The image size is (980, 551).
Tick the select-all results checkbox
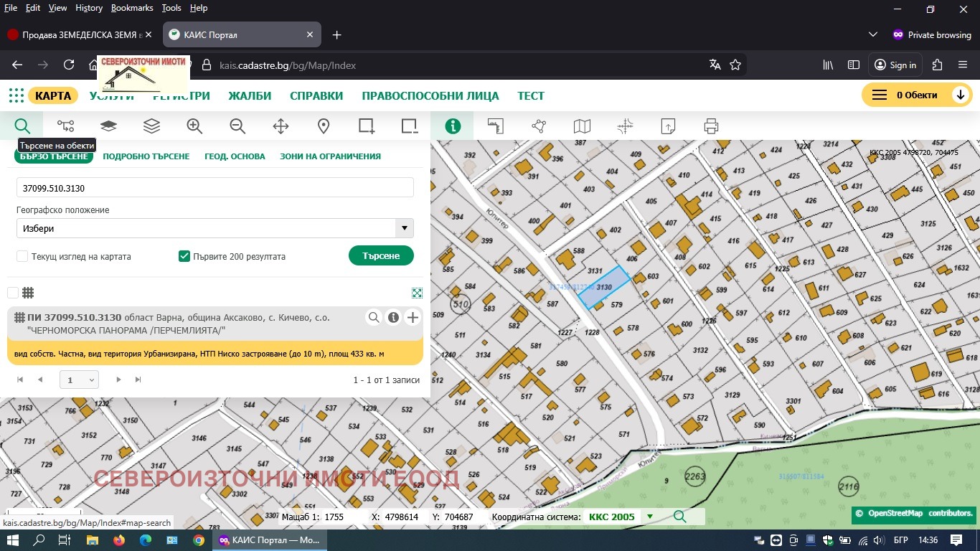point(13,293)
